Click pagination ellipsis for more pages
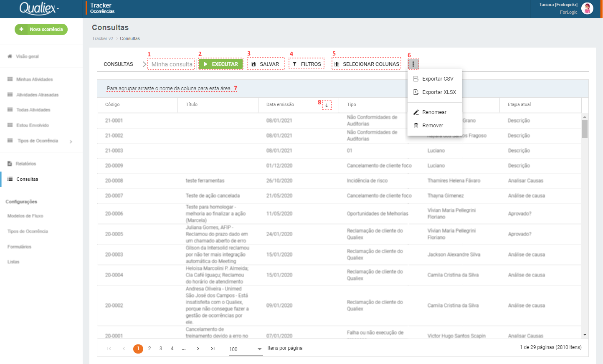 (184, 349)
